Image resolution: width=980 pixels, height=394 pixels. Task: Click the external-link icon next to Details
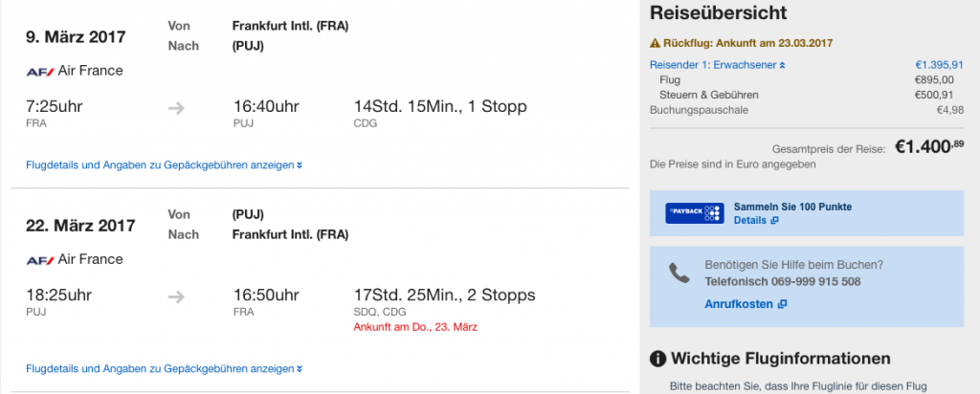point(775,221)
